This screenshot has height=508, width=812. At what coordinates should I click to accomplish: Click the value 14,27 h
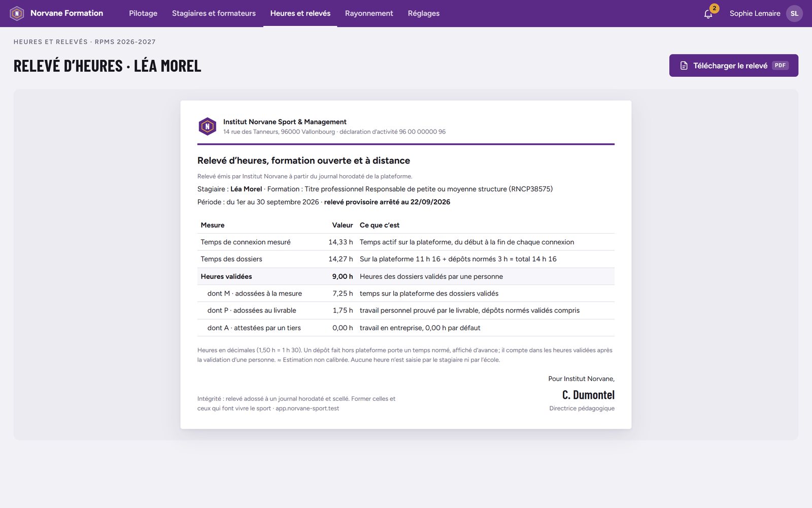(x=341, y=259)
